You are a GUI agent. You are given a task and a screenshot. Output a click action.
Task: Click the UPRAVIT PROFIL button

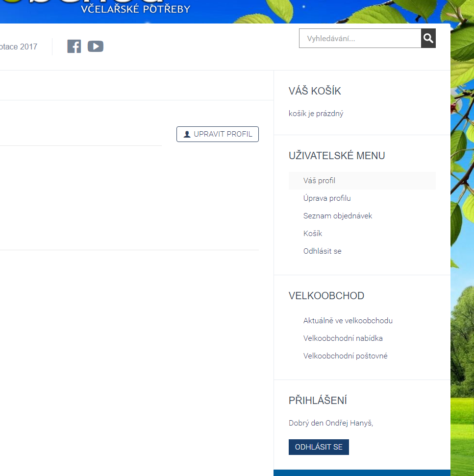point(218,134)
